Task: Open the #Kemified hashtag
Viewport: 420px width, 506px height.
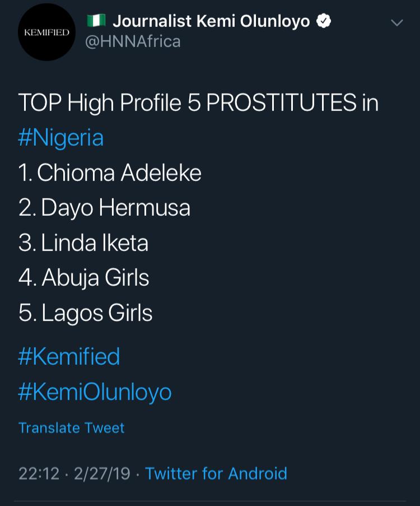Action: [69, 356]
